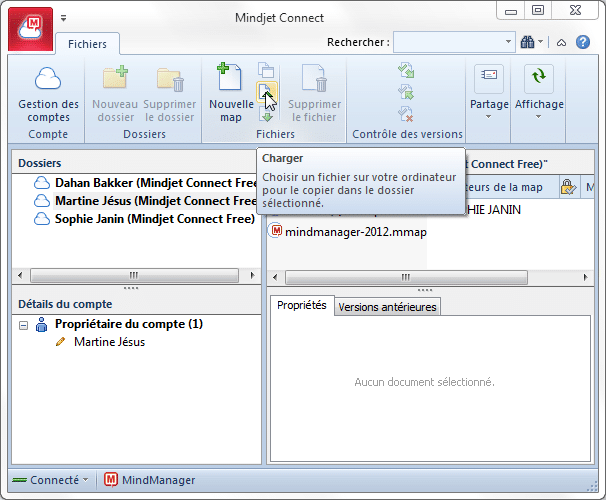
Task: Click the copy file icon above Charger
Action: tap(266, 70)
